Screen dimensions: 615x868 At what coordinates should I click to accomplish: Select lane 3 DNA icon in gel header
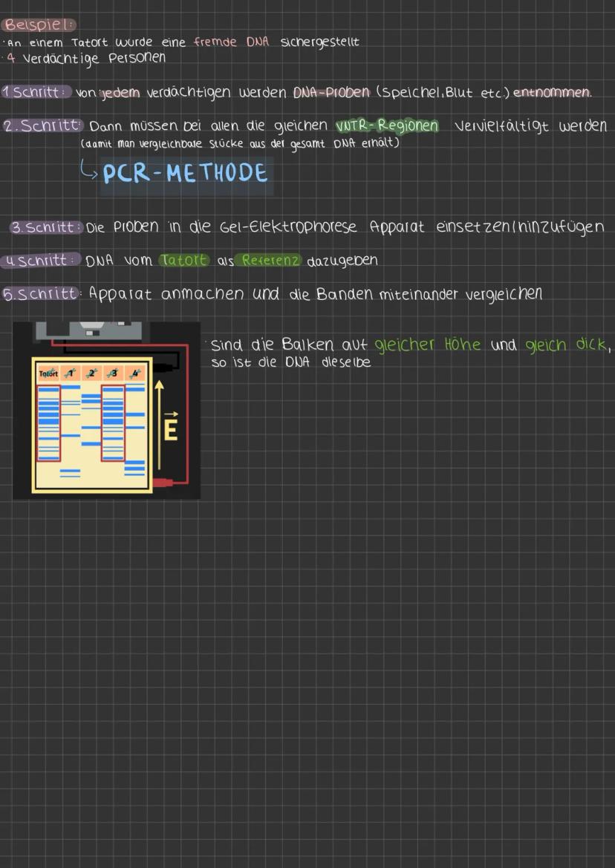(x=113, y=373)
